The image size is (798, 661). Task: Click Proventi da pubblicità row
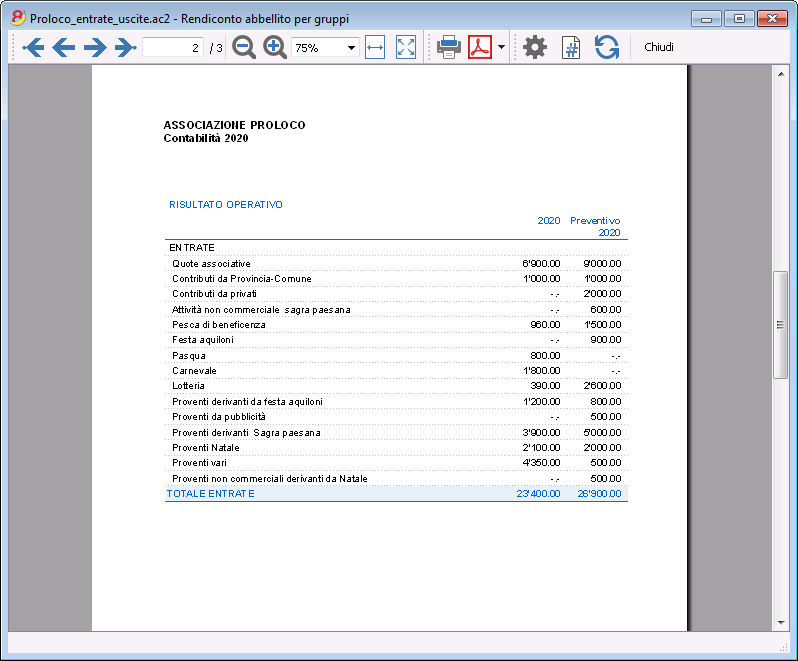pyautogui.click(x=396, y=417)
